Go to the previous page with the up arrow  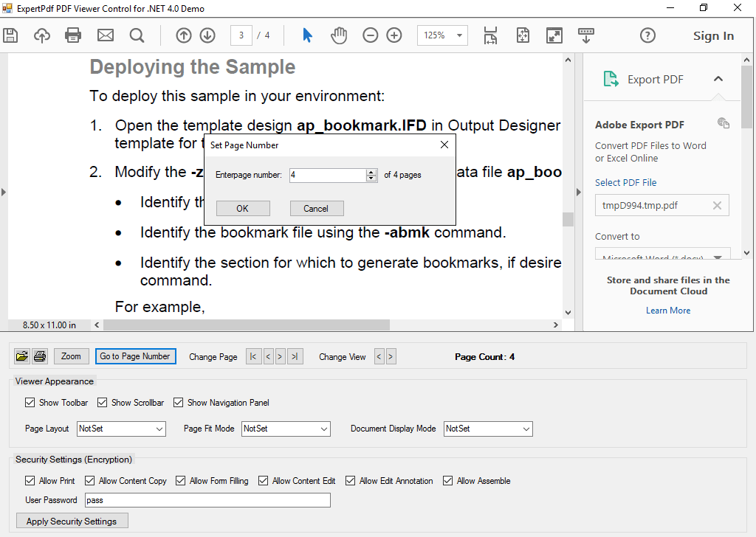pos(183,35)
